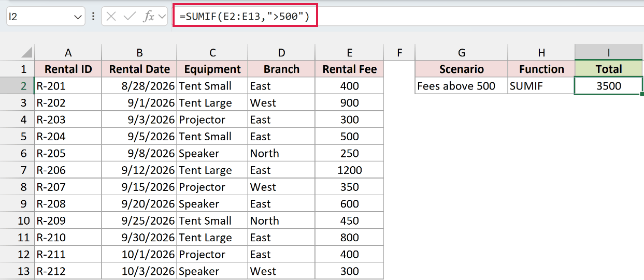Viewport: 644px width, 280px height.
Task: Open the Insert Function fx icon
Action: [x=149, y=17]
